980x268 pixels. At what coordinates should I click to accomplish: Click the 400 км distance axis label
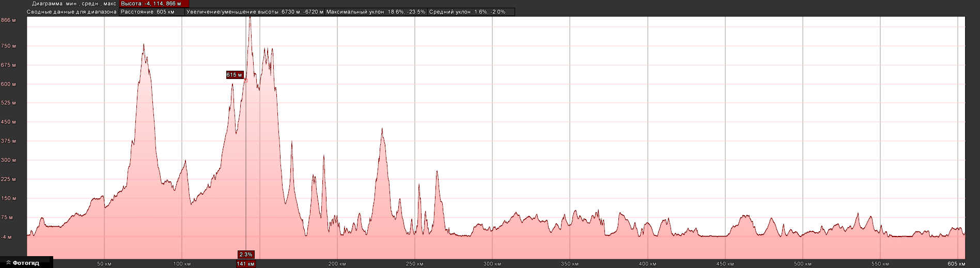click(x=647, y=264)
